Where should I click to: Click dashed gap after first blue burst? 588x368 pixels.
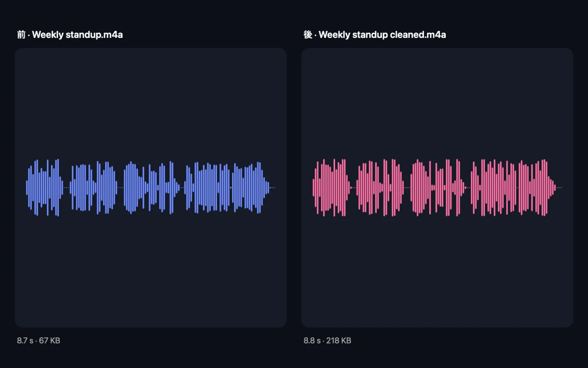[x=66, y=188]
